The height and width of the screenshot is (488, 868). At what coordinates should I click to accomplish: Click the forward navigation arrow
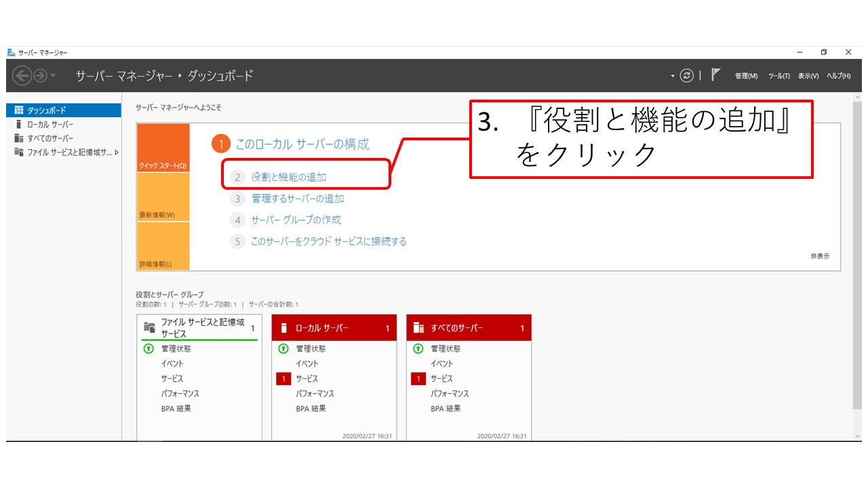click(x=40, y=76)
